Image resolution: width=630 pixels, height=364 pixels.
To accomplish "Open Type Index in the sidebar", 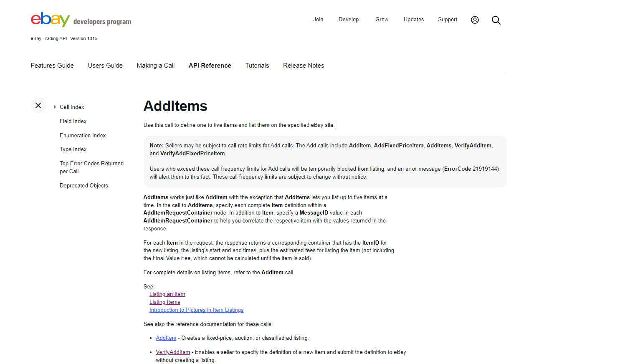I will (73, 149).
